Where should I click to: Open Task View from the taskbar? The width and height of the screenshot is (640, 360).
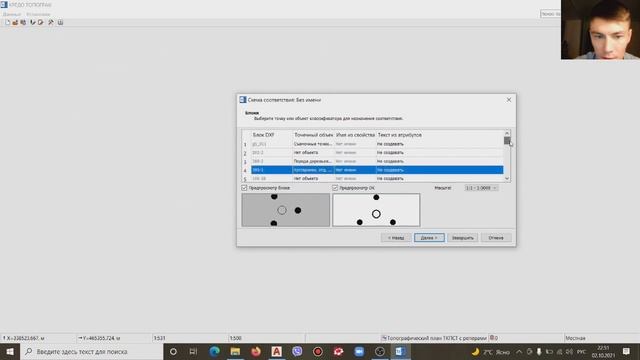pos(193,351)
